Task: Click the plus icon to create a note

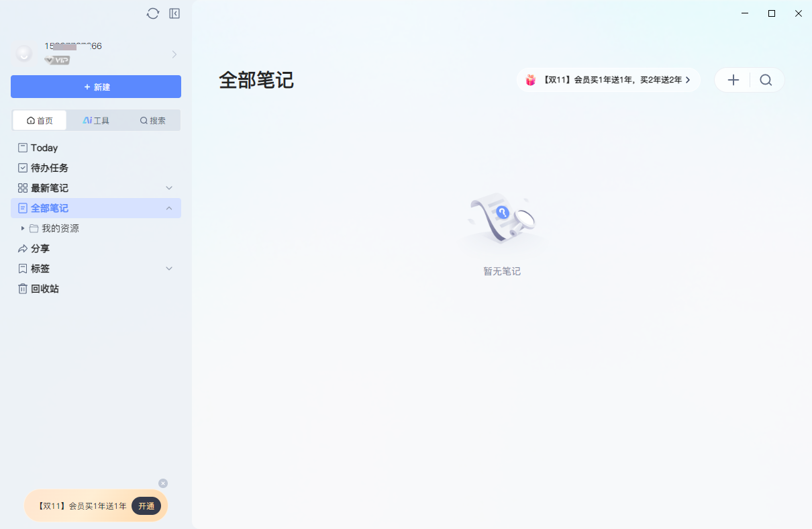Action: [x=733, y=79]
